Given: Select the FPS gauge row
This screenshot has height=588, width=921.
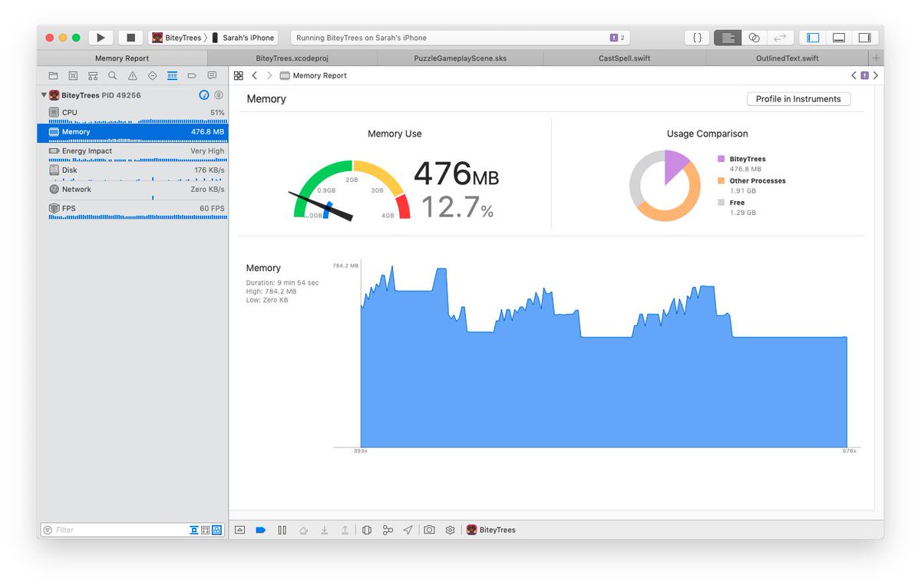Looking at the screenshot, I should click(133, 209).
